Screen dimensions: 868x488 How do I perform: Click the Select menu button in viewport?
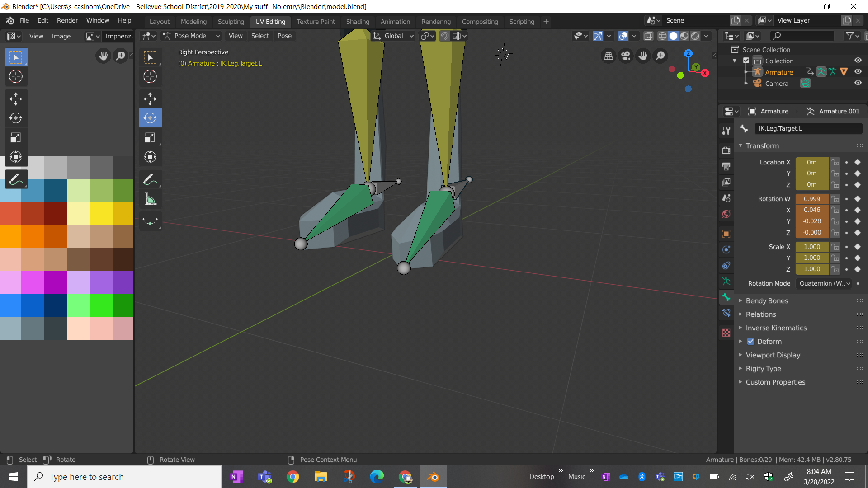260,36
